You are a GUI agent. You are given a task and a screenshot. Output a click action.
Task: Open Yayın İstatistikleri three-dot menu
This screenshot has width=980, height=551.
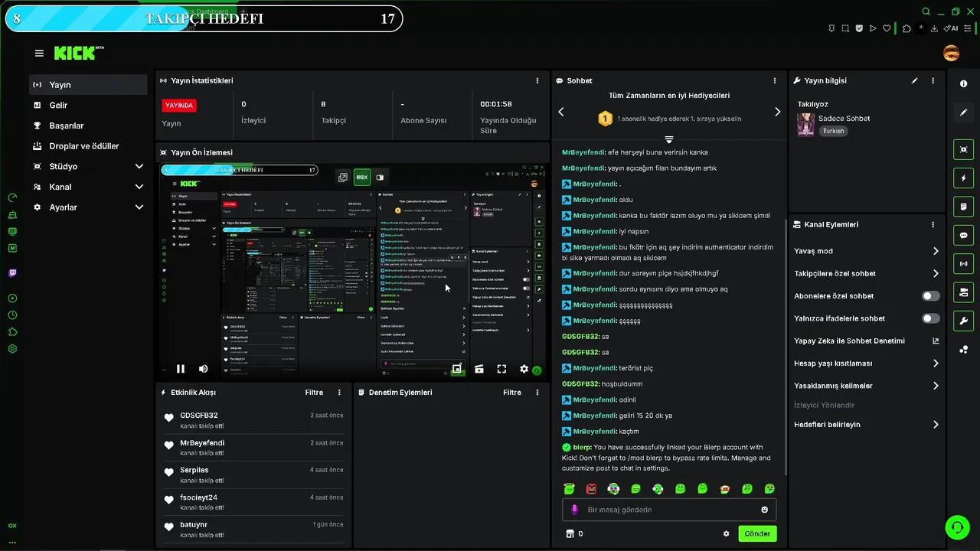pos(537,80)
